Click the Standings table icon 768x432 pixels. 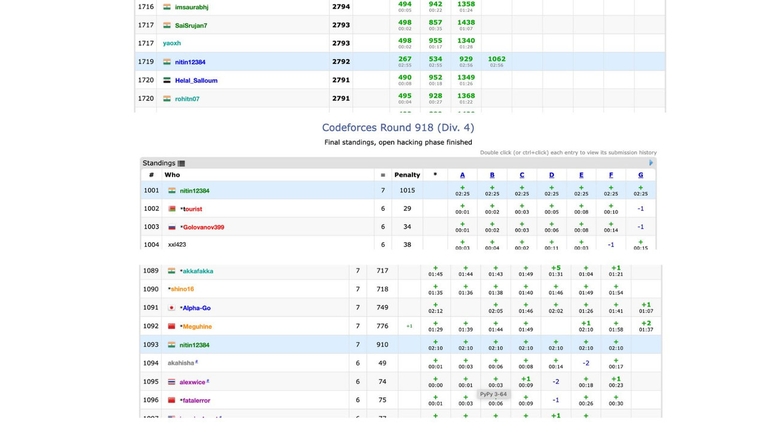coord(181,163)
